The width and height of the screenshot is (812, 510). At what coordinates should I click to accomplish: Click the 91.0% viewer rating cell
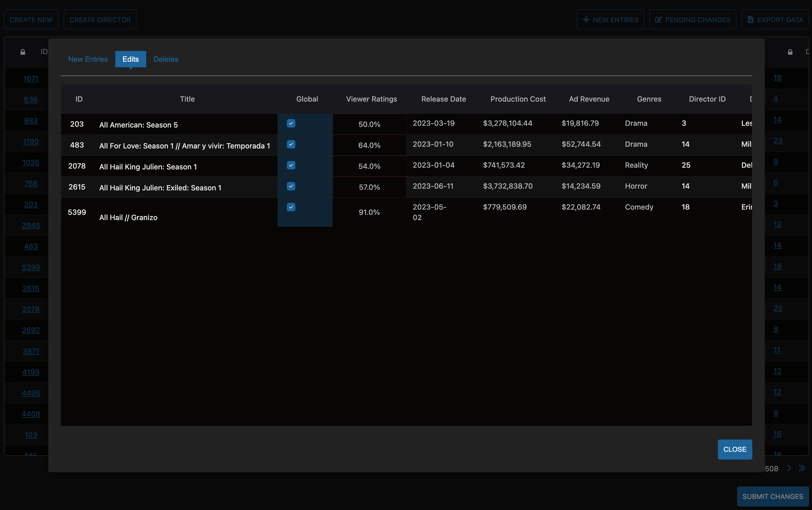(x=369, y=212)
